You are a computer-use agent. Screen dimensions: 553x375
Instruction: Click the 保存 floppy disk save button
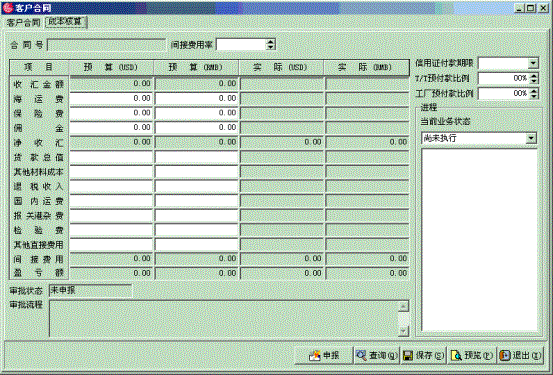pyautogui.click(x=424, y=355)
